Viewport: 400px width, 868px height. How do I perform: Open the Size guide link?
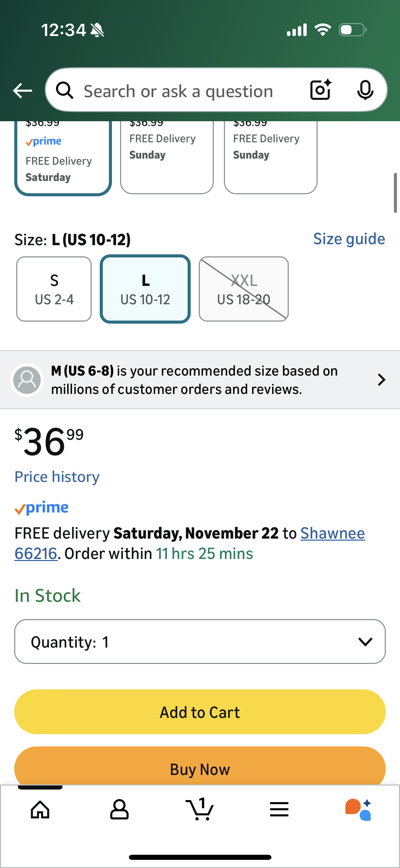point(349,239)
